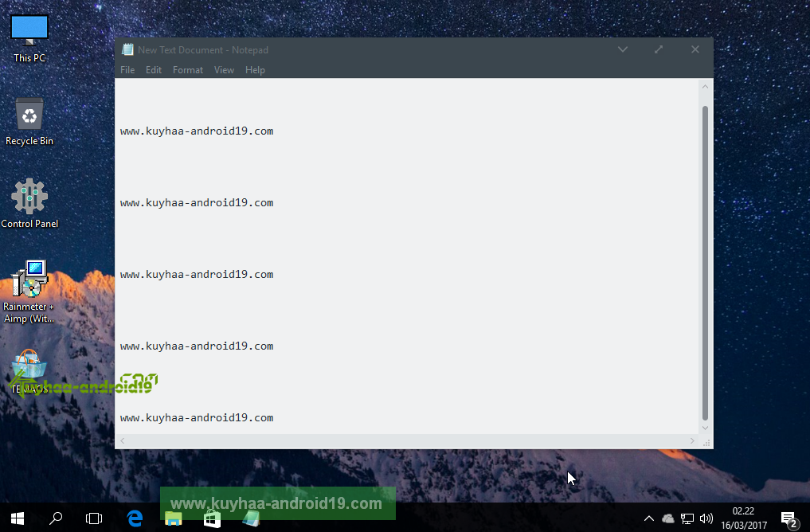Select the Control Panel desktop icon

tap(29, 204)
